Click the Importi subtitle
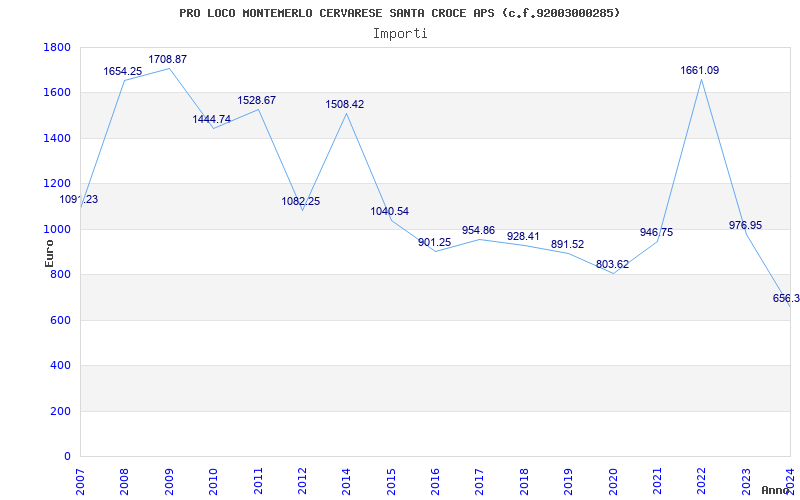The width and height of the screenshot is (800, 500). click(x=400, y=34)
